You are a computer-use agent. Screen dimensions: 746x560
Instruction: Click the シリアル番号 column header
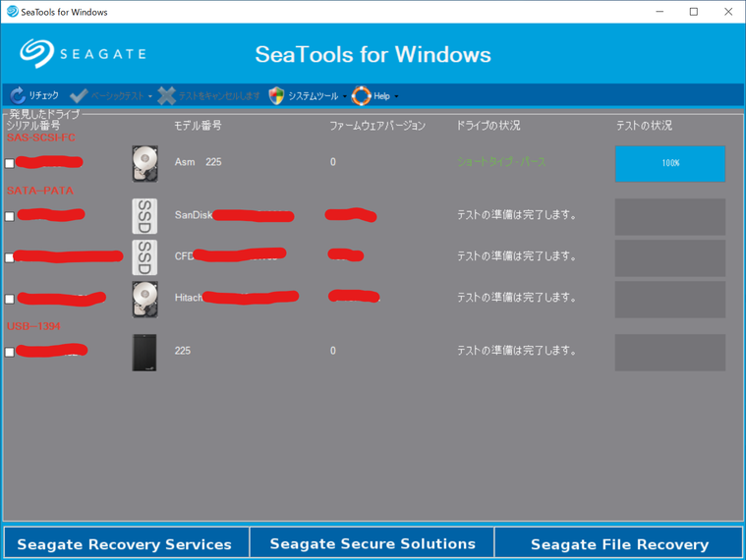(33, 126)
